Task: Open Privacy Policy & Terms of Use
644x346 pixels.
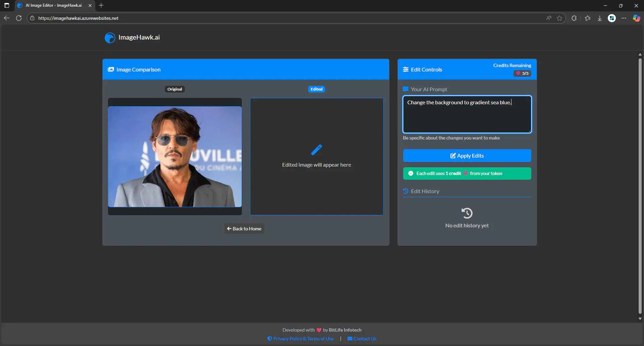Action: coord(300,339)
